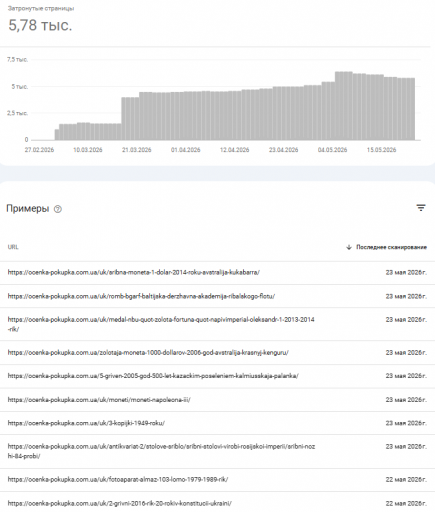The image size is (435, 512).
Task: Click the 22 мая 2026 г. date for fotoaparat row
Action: point(406,480)
